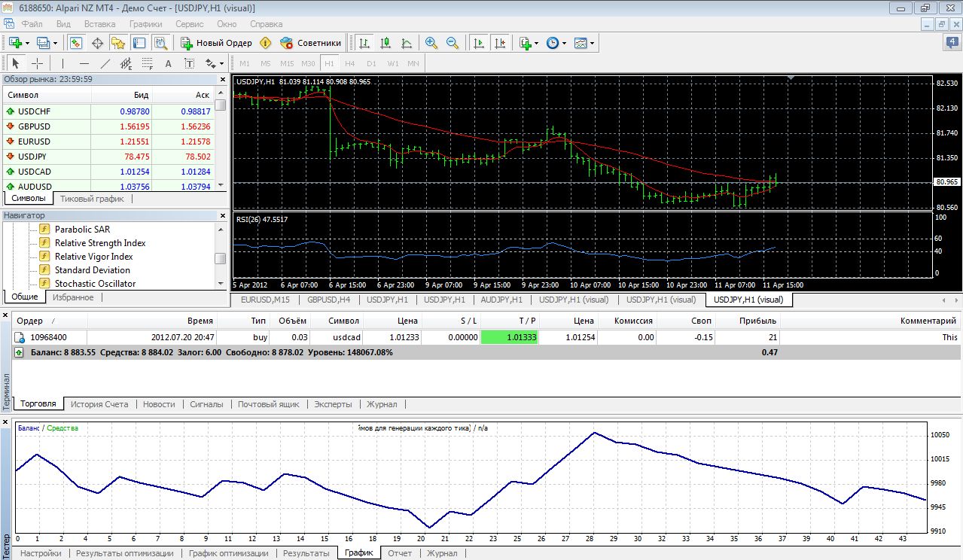Switch chart to candlesticks style

386,43
